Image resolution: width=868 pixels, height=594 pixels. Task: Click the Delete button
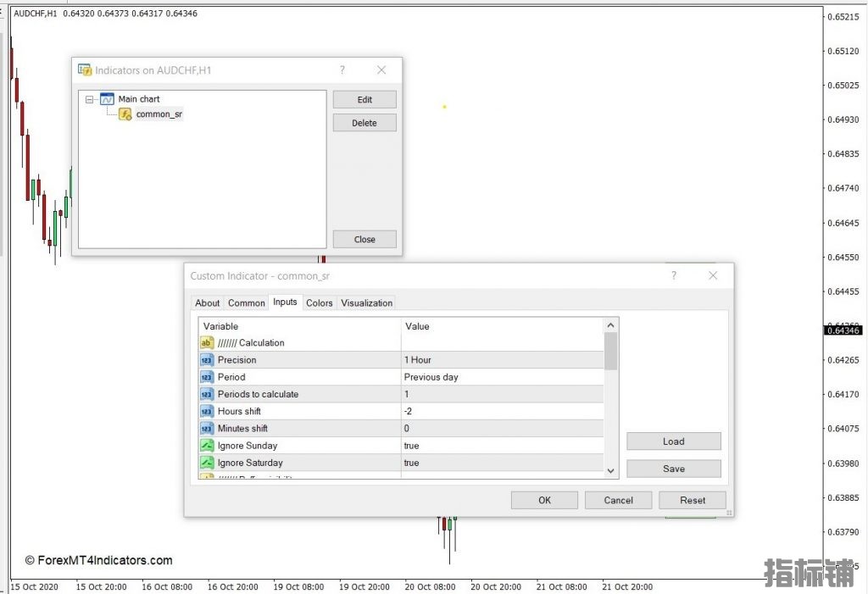point(364,123)
